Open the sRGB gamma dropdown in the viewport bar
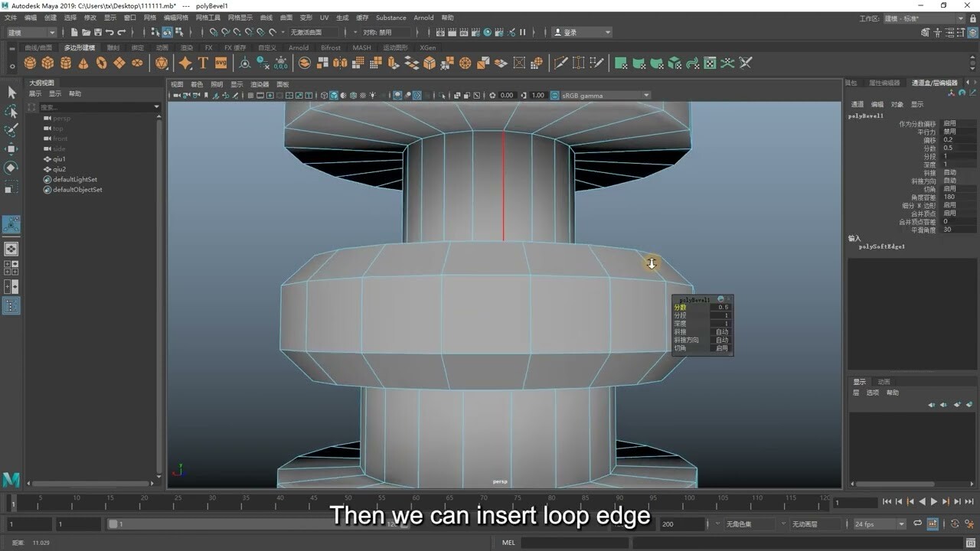This screenshot has height=551, width=980. [x=605, y=96]
